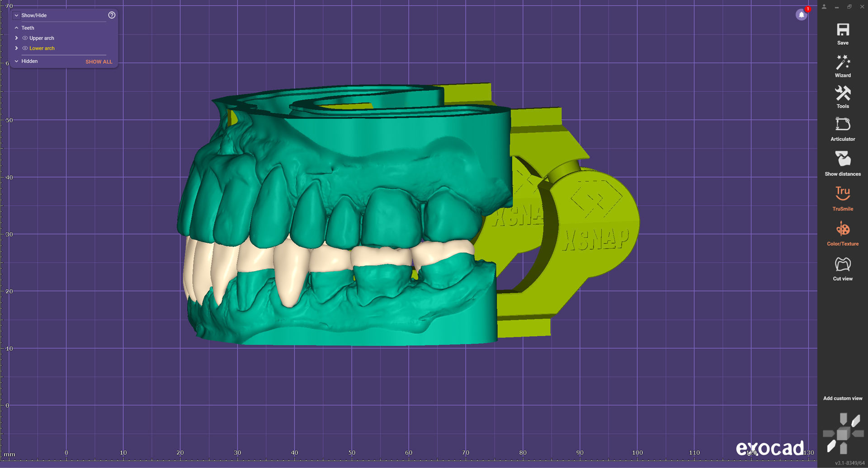Select the Save tool icon
Screen dimensions: 868x468
pos(842,33)
